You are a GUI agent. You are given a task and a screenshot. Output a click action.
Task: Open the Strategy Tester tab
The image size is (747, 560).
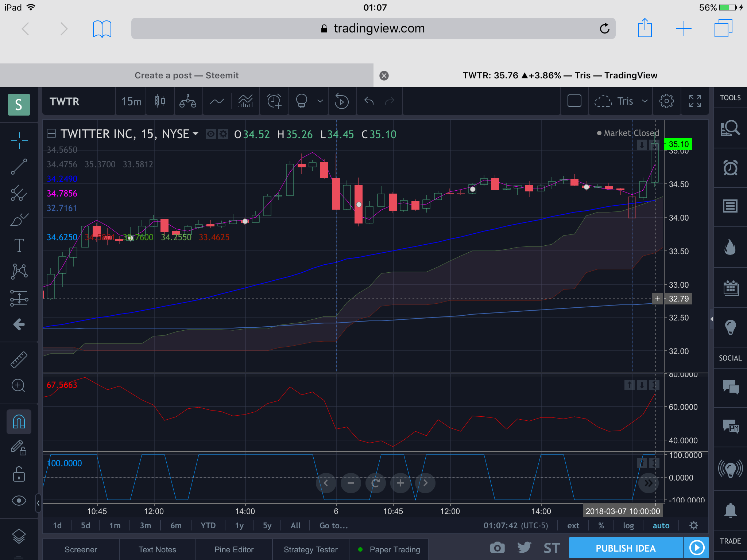pos(311,549)
